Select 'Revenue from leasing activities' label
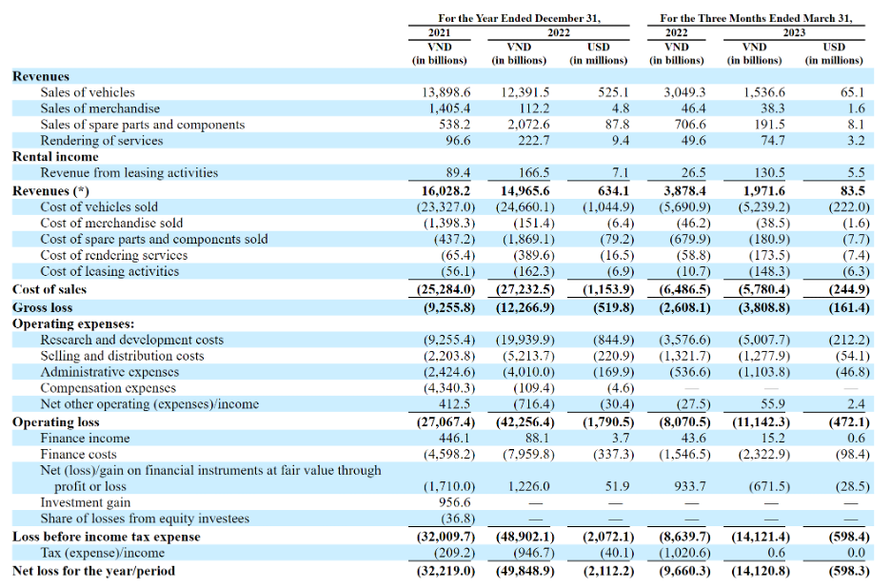This screenshot has width=891, height=588. click(x=129, y=173)
